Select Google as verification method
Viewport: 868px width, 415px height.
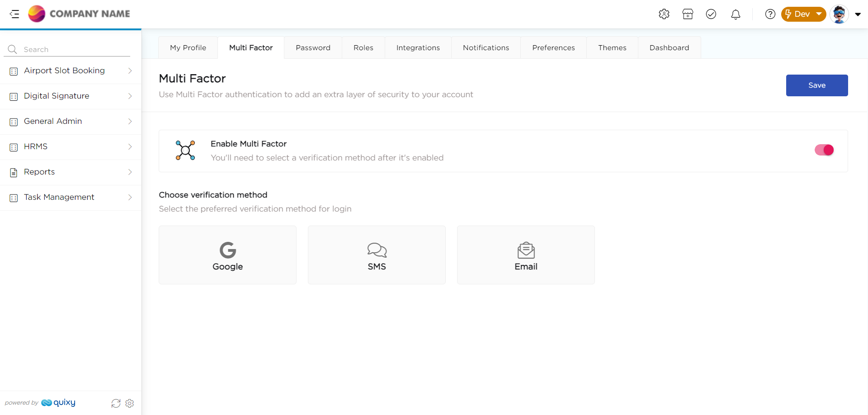pos(227,255)
